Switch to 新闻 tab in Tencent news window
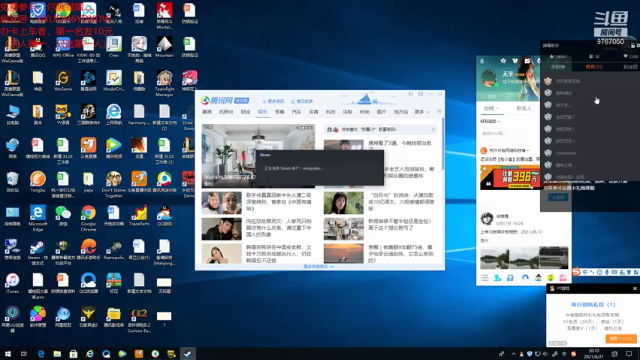 tap(207, 112)
